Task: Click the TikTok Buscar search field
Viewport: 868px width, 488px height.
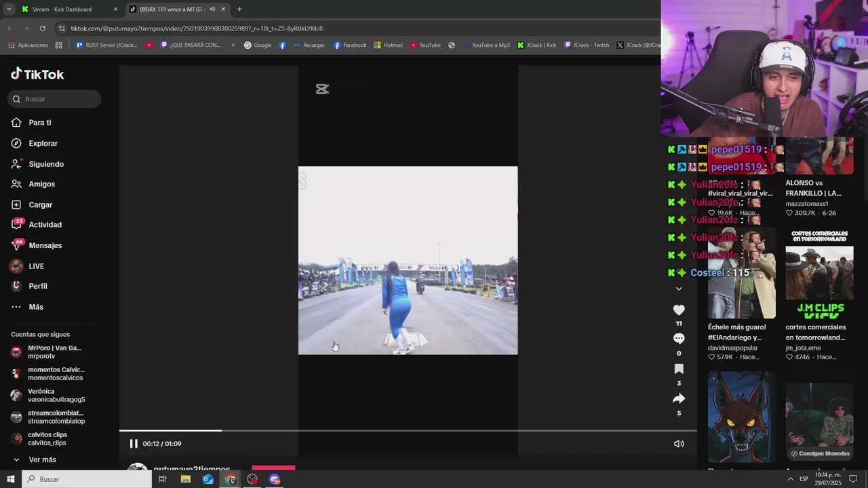Action: (x=54, y=99)
